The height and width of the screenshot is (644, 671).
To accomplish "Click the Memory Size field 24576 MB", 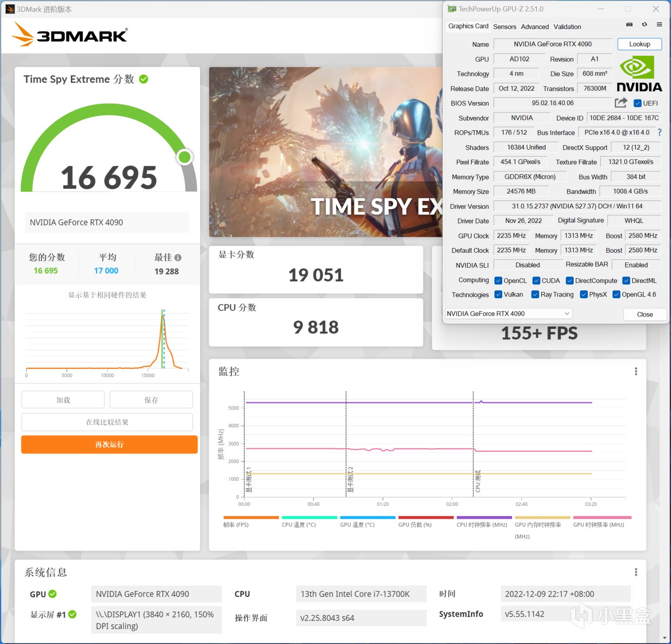I will [x=521, y=191].
